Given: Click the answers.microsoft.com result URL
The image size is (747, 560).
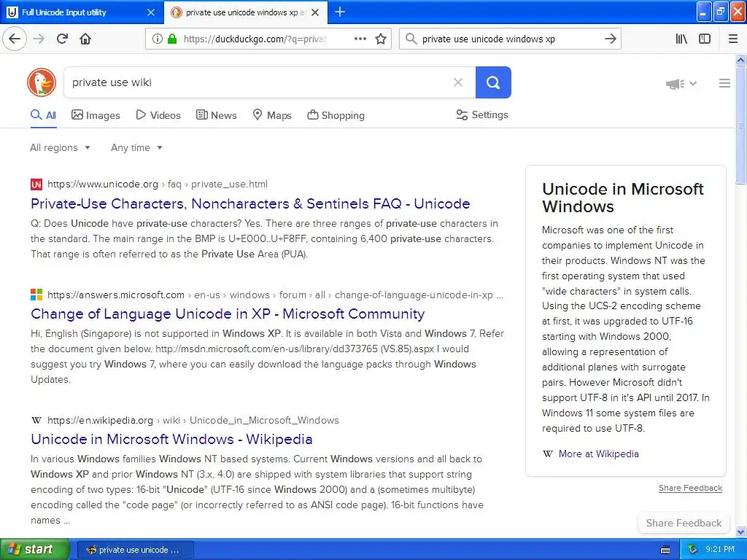Looking at the screenshot, I should point(275,295).
